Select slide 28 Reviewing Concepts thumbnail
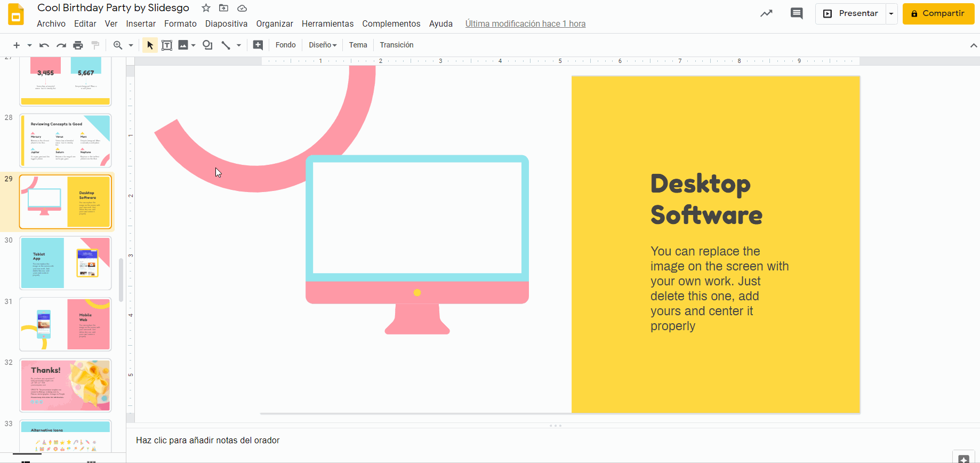 pyautogui.click(x=66, y=141)
